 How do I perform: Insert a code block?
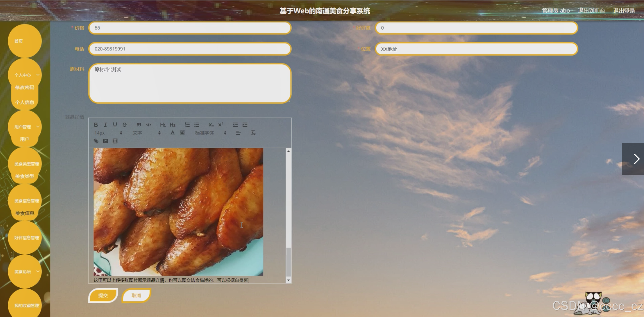click(x=149, y=125)
